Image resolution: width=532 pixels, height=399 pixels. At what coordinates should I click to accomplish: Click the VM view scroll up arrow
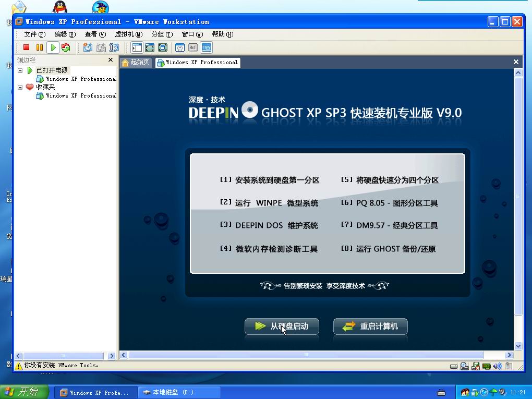coord(518,72)
